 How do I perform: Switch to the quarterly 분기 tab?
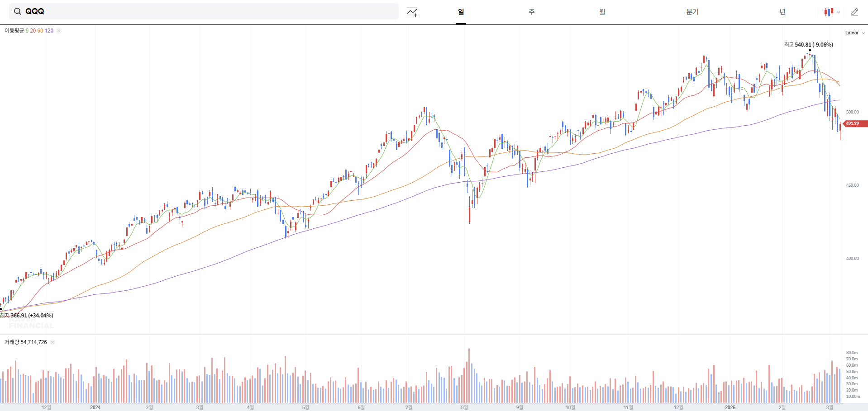[692, 12]
